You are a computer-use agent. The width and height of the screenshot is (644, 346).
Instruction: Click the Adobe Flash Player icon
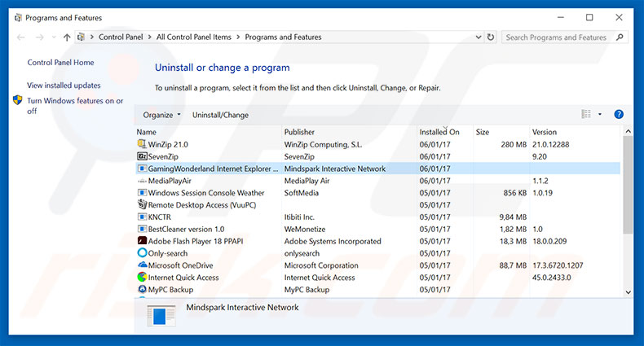142,241
